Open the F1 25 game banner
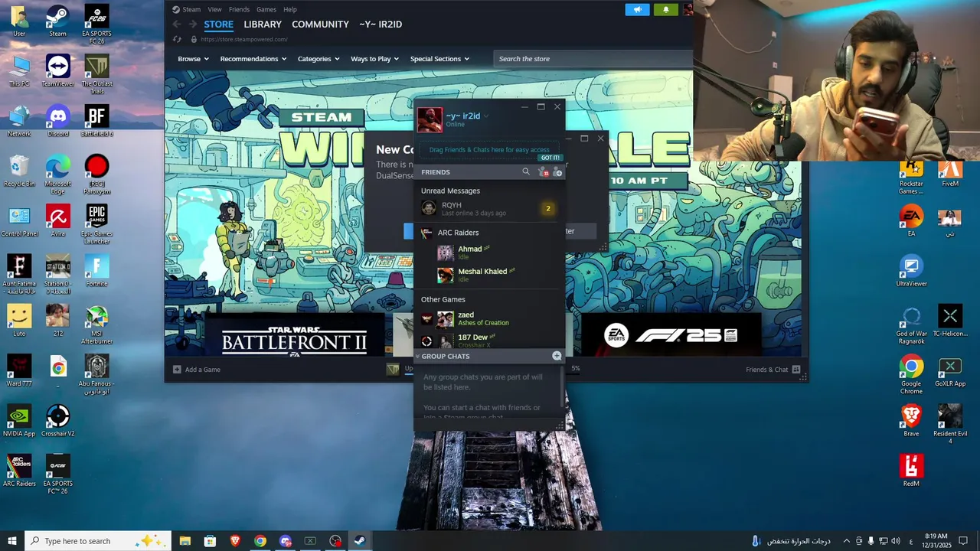The height and width of the screenshot is (551, 980). [671, 334]
